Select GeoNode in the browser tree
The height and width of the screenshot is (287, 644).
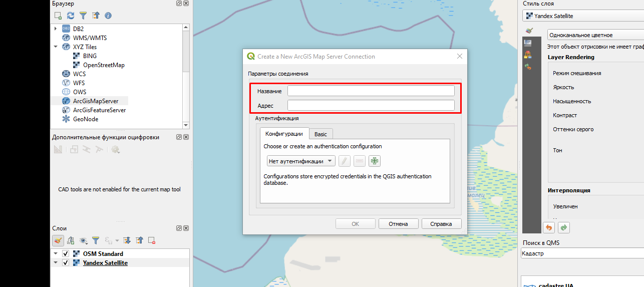86,119
